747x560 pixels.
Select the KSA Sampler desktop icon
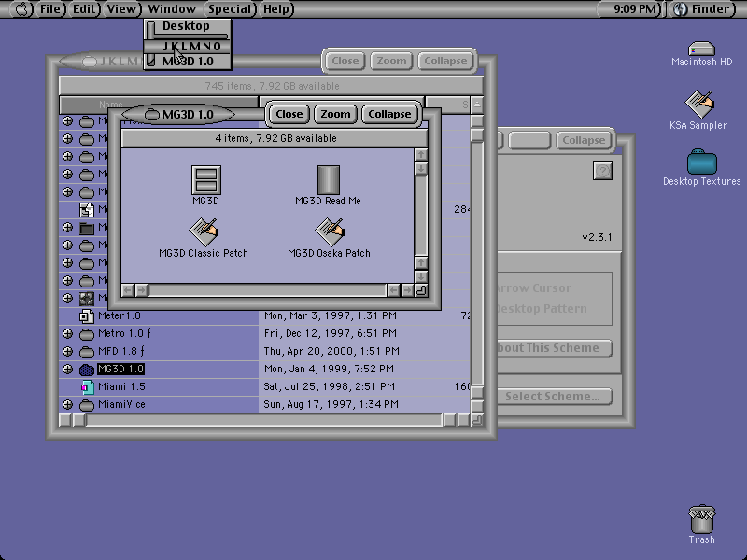pyautogui.click(x=698, y=104)
